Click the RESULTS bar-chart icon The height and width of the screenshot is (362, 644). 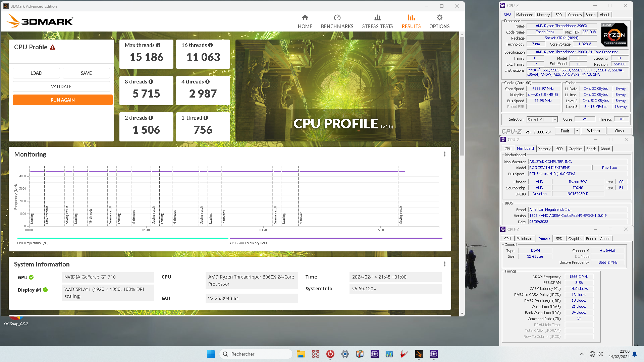411,18
